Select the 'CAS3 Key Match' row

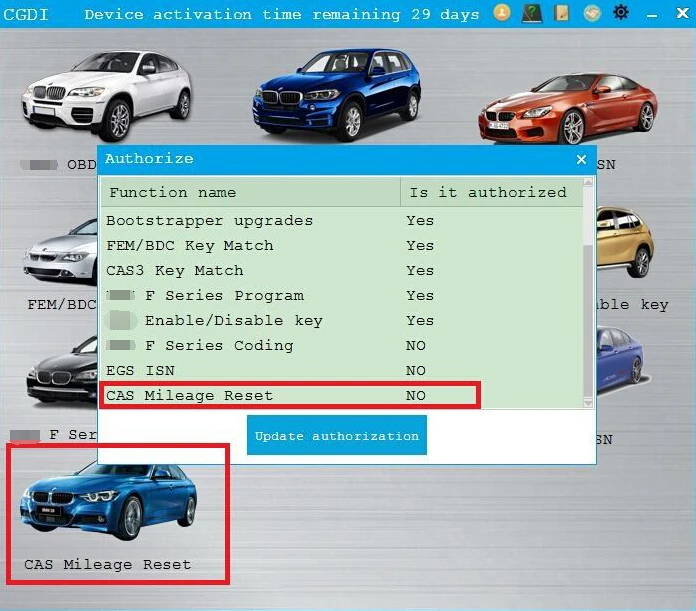(341, 270)
